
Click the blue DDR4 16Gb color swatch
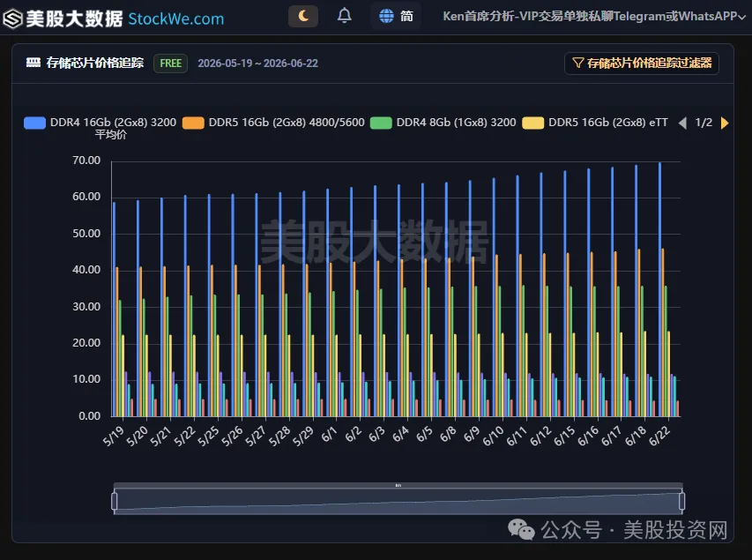[35, 123]
